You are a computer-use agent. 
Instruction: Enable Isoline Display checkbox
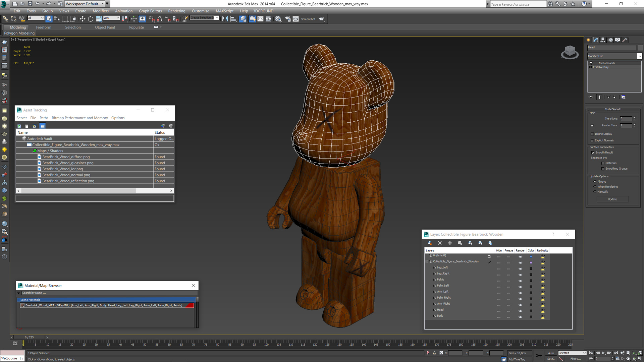pos(592,134)
